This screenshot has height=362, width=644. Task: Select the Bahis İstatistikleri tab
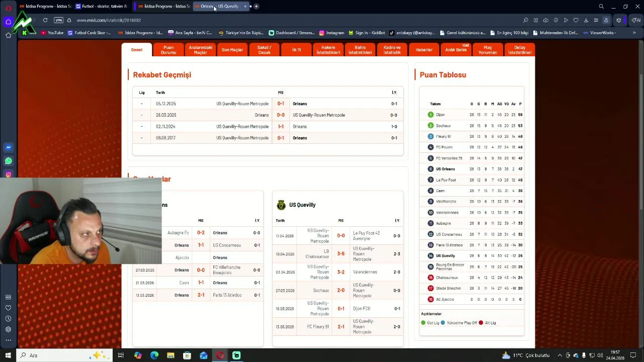pos(360,50)
